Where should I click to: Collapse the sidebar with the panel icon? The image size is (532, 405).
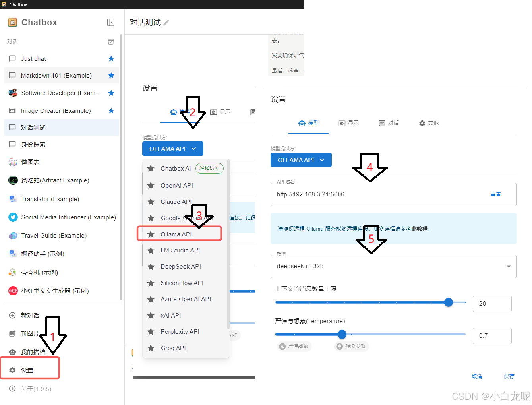(x=111, y=22)
